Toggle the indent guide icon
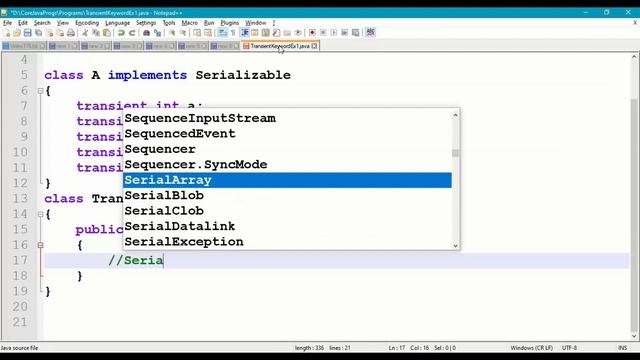Image resolution: width=640 pixels, height=360 pixels. pos(244,33)
